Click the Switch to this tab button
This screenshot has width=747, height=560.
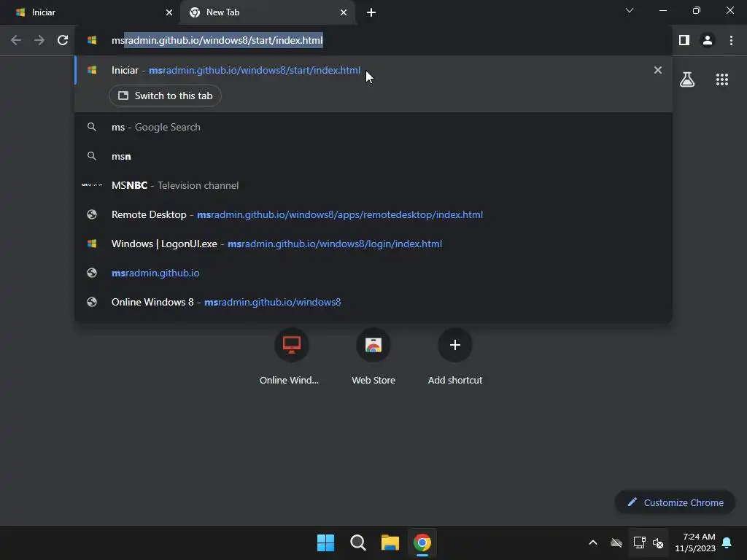click(x=165, y=96)
